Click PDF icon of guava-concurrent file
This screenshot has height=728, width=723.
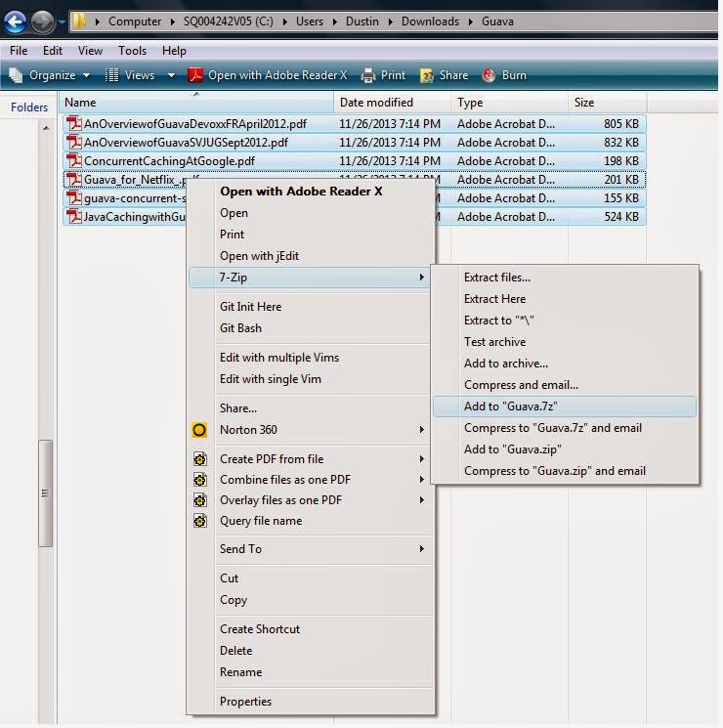[74, 197]
